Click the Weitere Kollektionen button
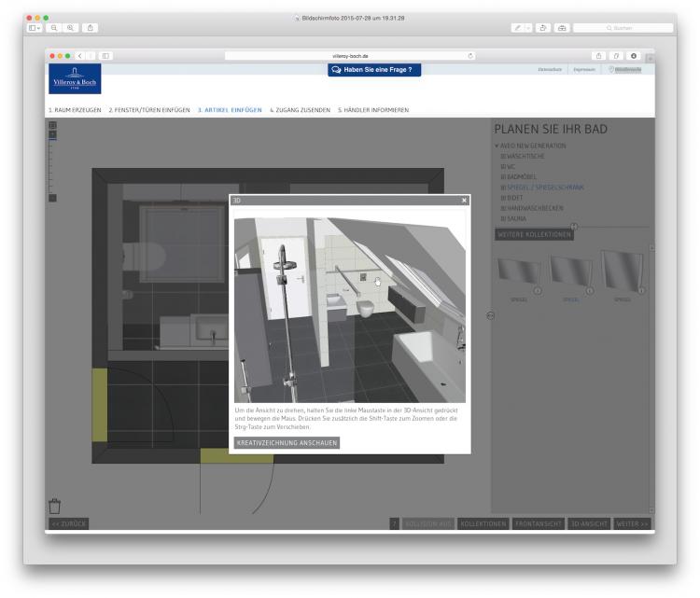This screenshot has width=700, height=598. [x=533, y=234]
